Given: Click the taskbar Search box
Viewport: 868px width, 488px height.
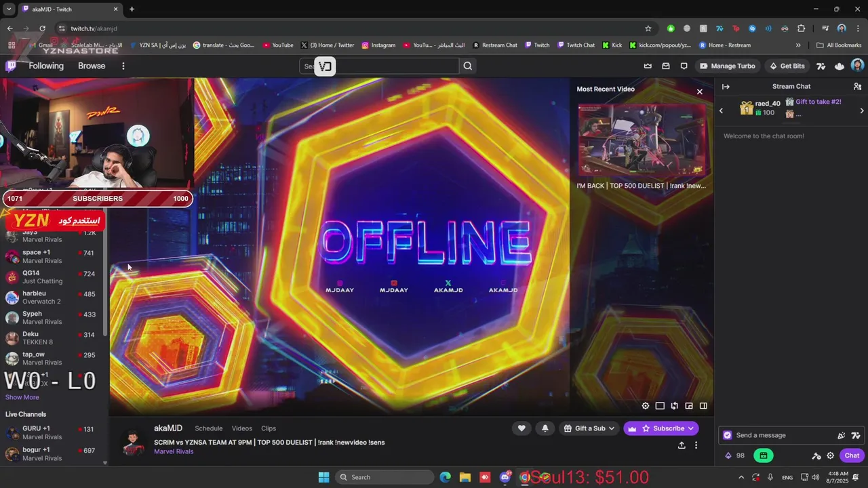Looking at the screenshot, I should (x=384, y=477).
